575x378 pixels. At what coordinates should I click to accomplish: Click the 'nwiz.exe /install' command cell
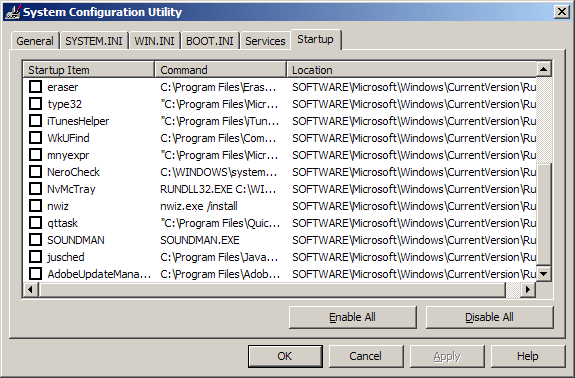point(199,206)
